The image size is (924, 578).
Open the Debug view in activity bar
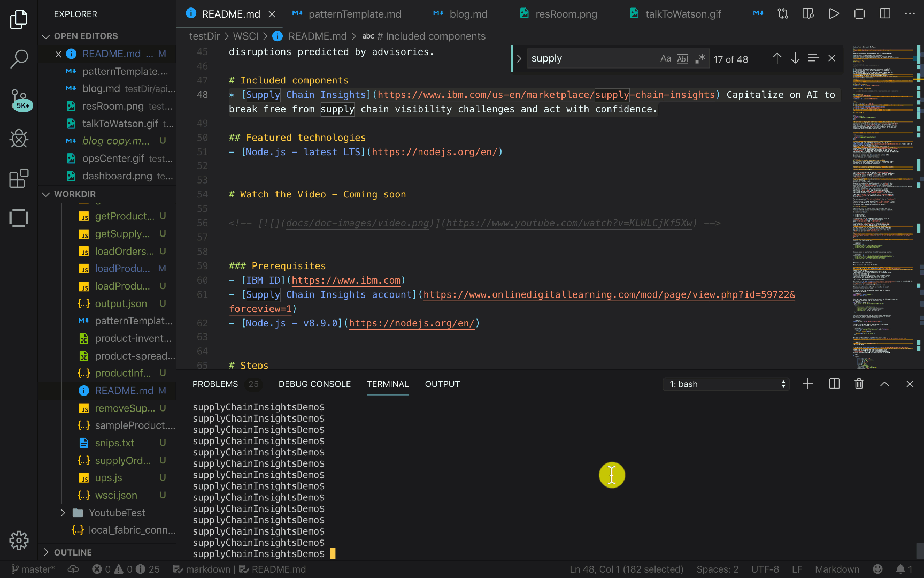19,139
